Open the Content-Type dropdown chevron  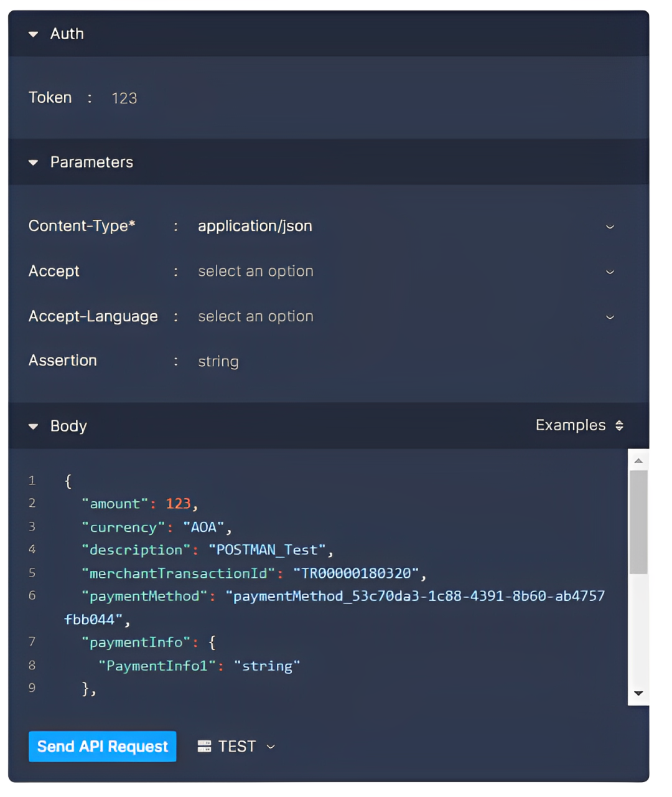(610, 227)
